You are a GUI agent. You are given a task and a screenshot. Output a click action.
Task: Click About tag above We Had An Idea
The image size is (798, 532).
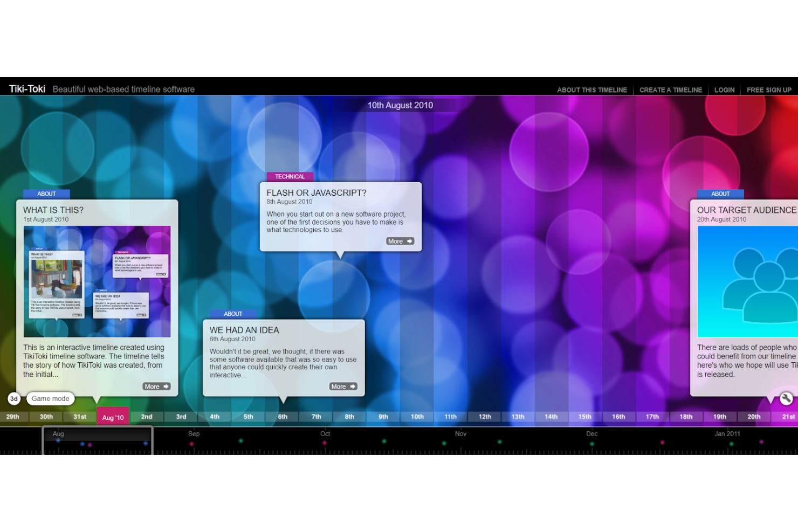coord(233,314)
